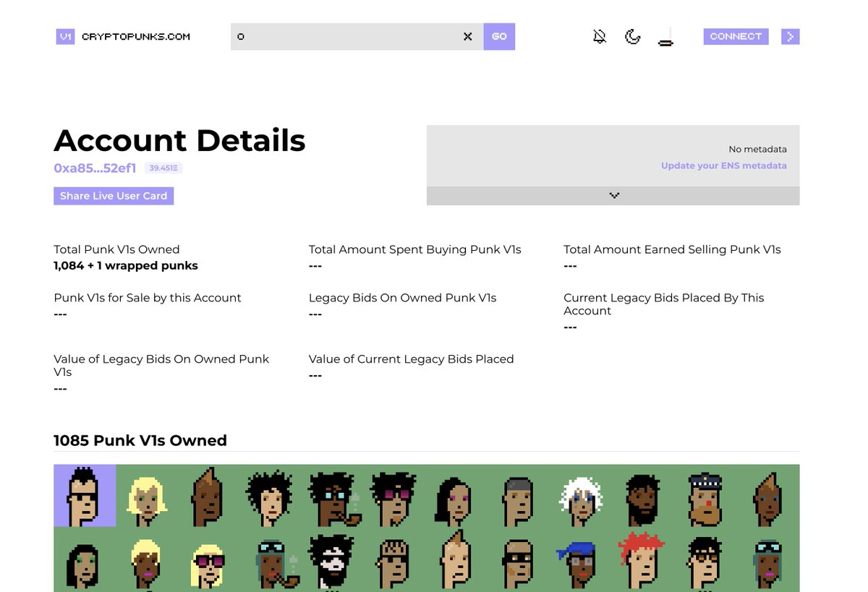Open dark-skinned short blonde punk with purple lips
The height and width of the screenshot is (592, 868).
[x=147, y=559]
